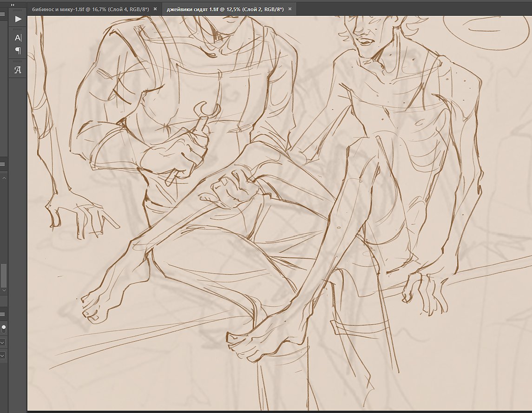Flip the small pill toggle on left edge
This screenshot has width=532, height=413.
[4, 328]
